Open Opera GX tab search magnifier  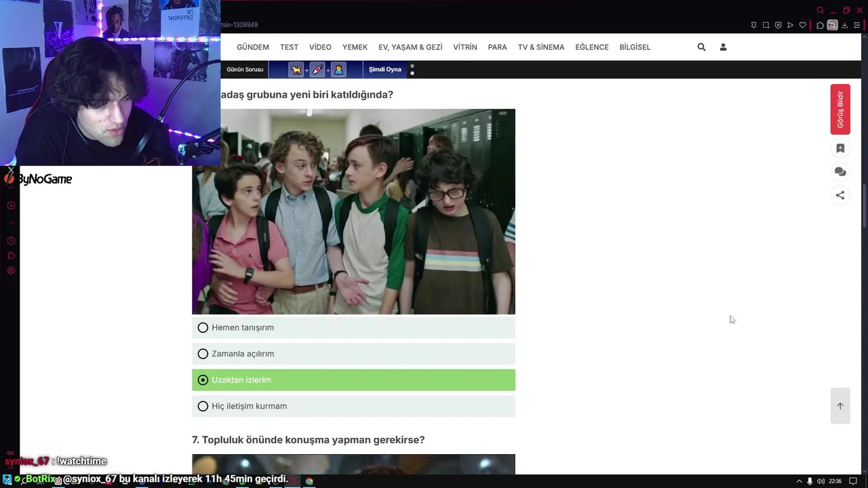click(x=820, y=10)
